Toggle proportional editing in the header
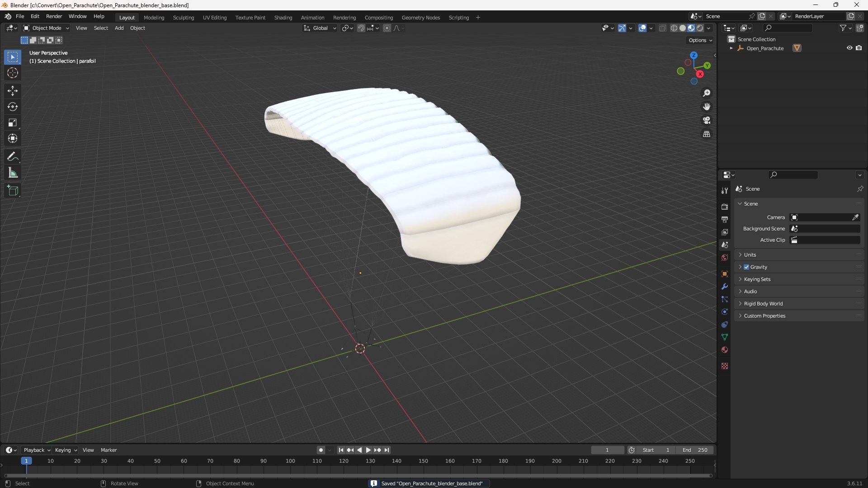The image size is (868, 488). pos(387,28)
